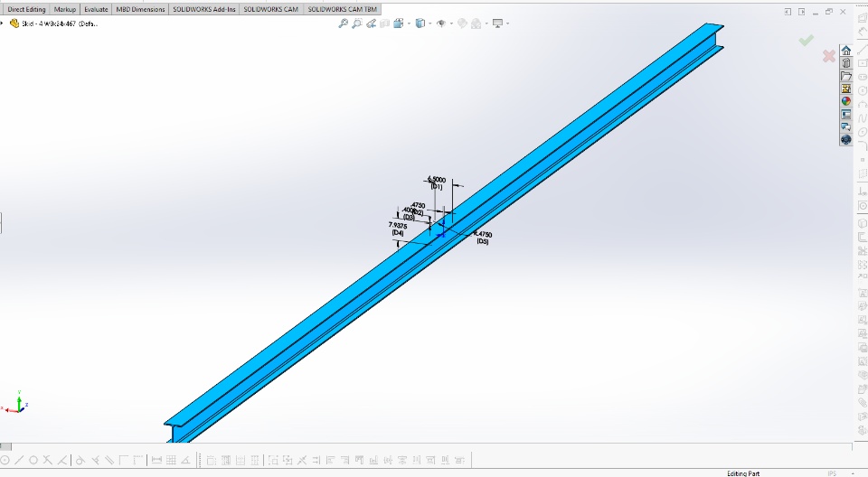Switch to the SOLIDWORKS CAM tab
Viewport: 868px width, 477px height.
270,9
